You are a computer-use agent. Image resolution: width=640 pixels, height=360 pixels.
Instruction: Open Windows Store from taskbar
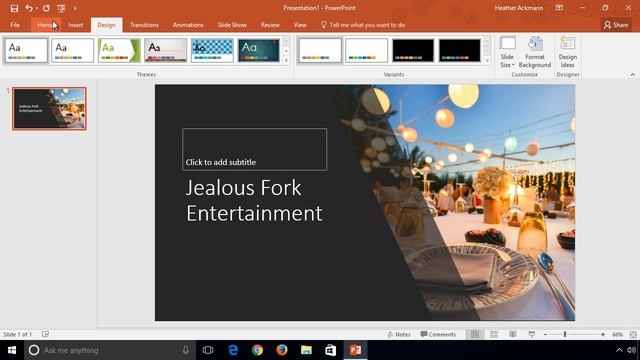(x=331, y=350)
